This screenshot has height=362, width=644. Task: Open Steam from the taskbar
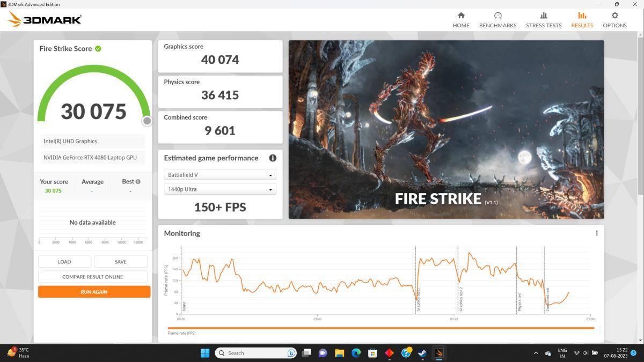click(423, 353)
